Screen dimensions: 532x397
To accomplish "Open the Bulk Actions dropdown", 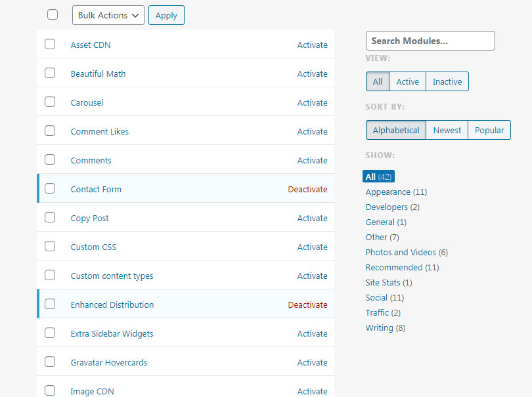I will point(108,15).
